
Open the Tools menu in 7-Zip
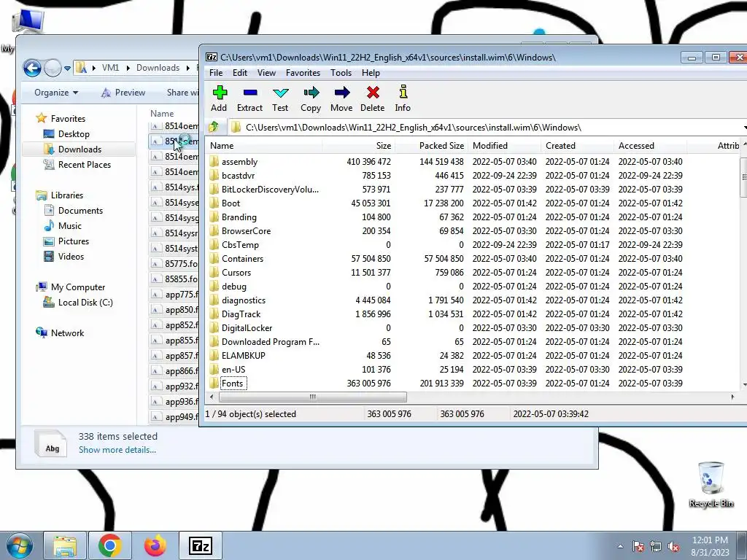(341, 73)
